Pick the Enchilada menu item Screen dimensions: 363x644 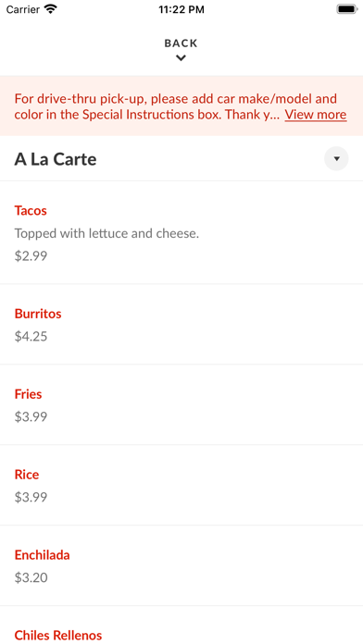point(181,565)
